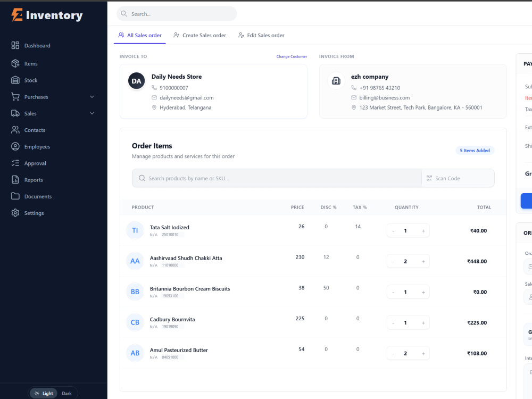The width and height of the screenshot is (532, 399).
Task: Click the 5 Items Added badge
Action: [x=475, y=151]
